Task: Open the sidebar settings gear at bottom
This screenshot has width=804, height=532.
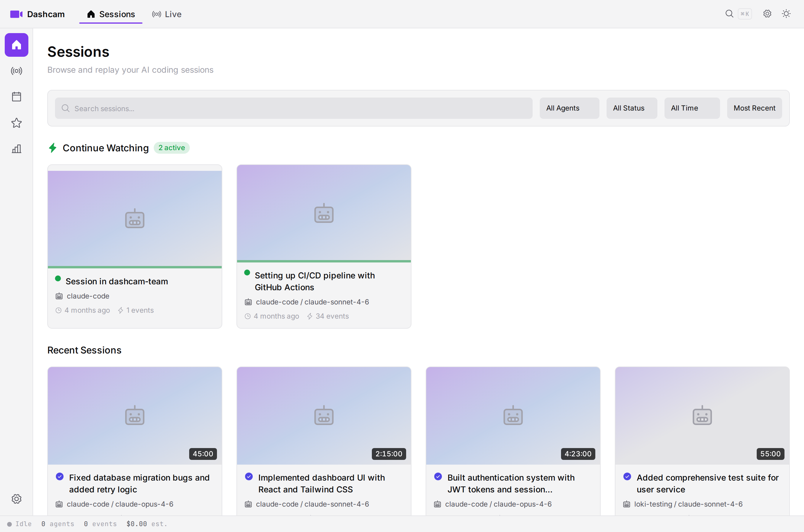Action: 16,499
